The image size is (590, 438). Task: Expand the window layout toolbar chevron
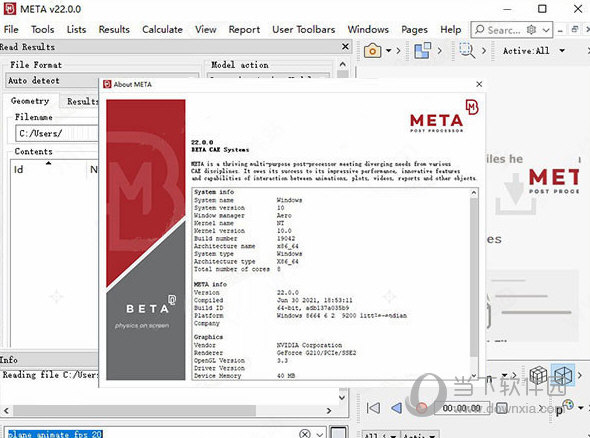click(x=439, y=50)
